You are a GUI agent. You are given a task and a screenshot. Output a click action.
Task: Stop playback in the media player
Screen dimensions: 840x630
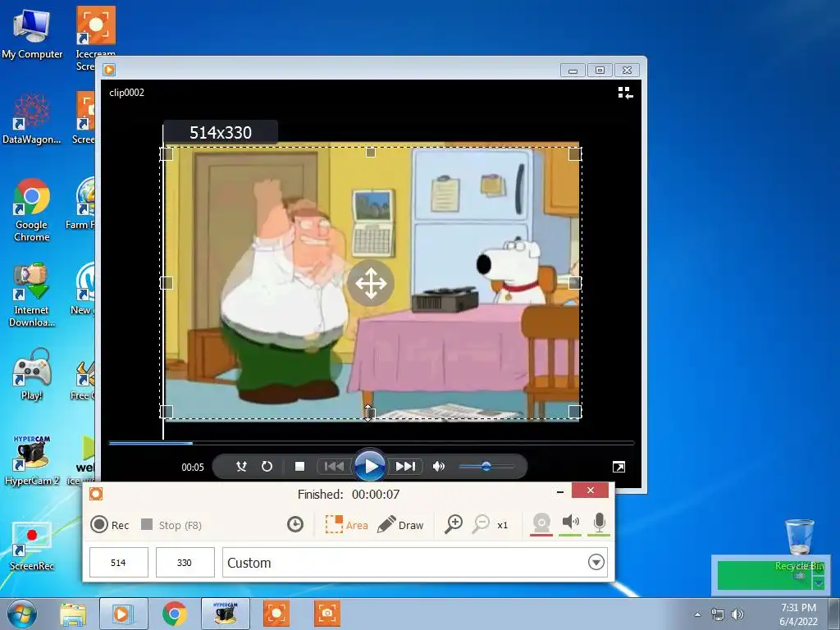click(300, 467)
